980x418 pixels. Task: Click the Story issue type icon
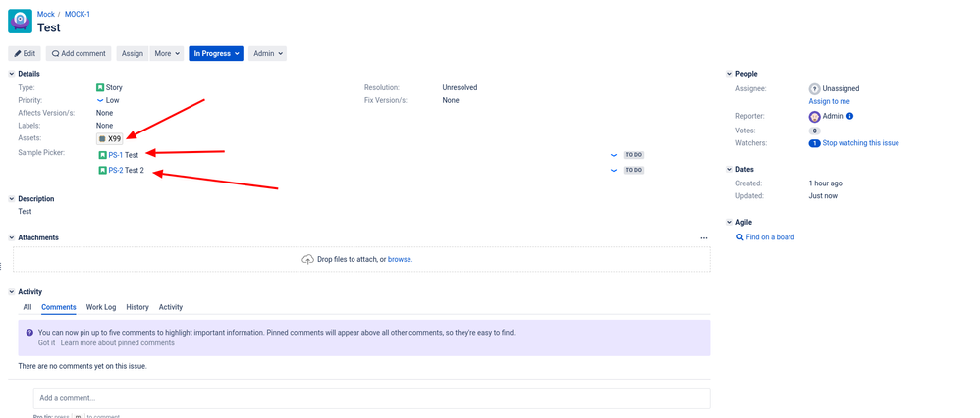[x=100, y=87]
